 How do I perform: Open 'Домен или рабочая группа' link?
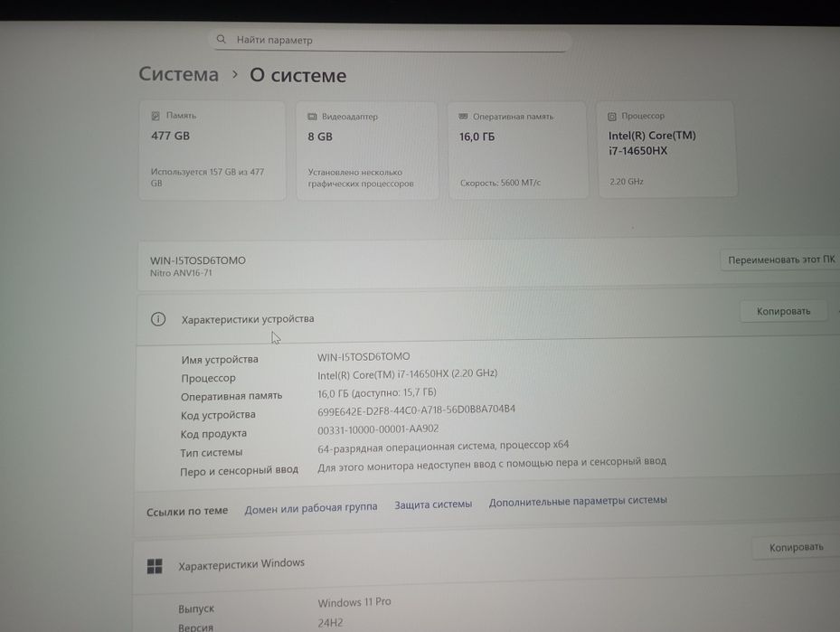(x=311, y=508)
